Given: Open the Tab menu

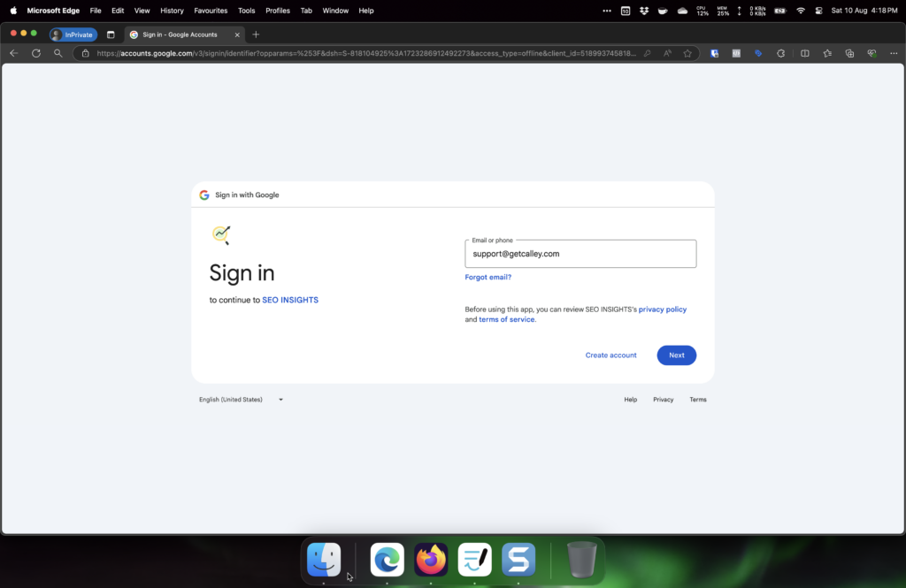Looking at the screenshot, I should pos(306,11).
